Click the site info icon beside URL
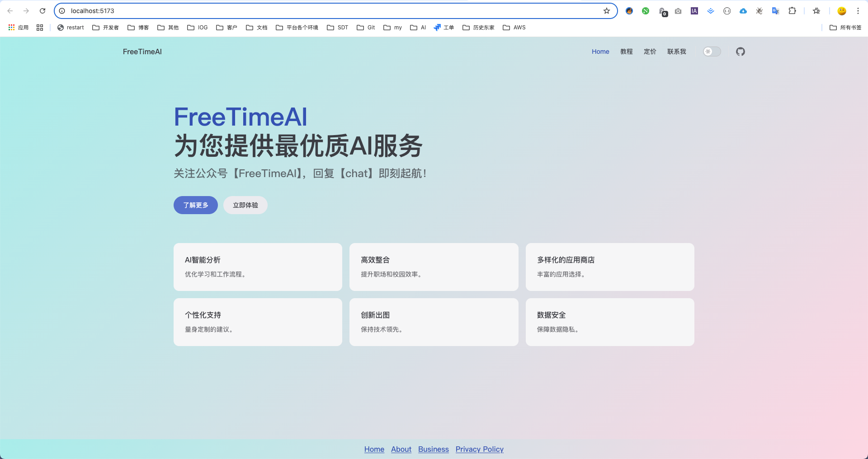The width and height of the screenshot is (868, 459). [62, 11]
